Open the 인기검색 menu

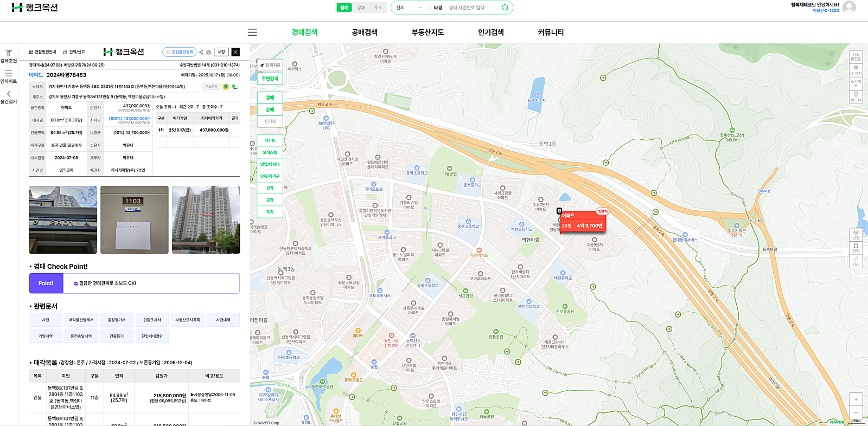click(x=491, y=33)
